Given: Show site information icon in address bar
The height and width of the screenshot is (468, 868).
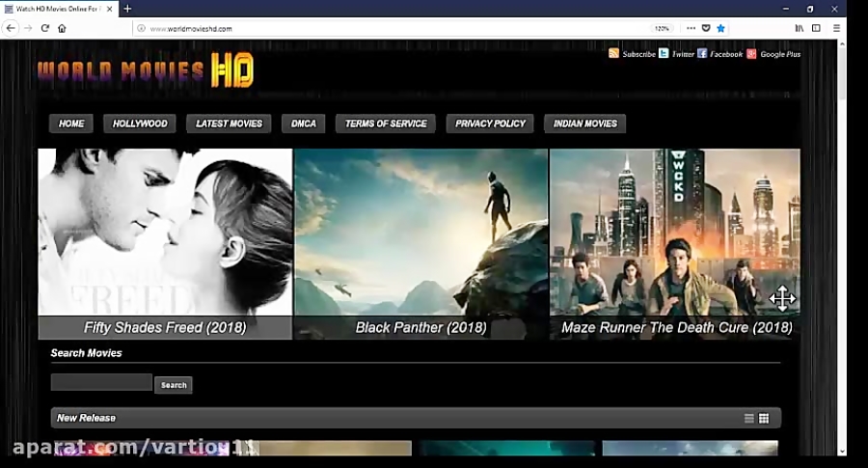Looking at the screenshot, I should (x=141, y=28).
